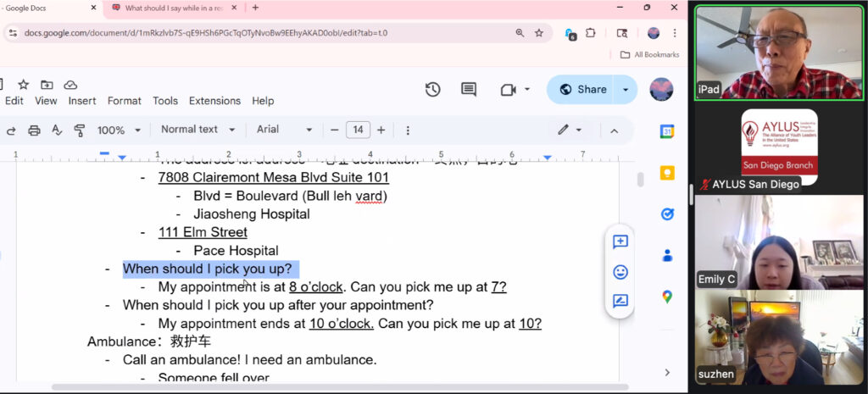The height and width of the screenshot is (394, 868).
Task: Open the Arial font dropdown
Action: 284,130
